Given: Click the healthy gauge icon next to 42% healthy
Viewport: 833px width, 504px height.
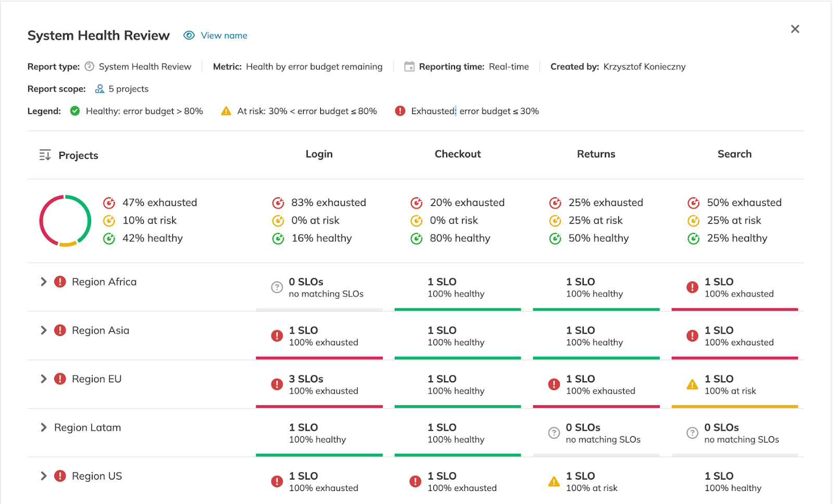Looking at the screenshot, I should pyautogui.click(x=109, y=238).
